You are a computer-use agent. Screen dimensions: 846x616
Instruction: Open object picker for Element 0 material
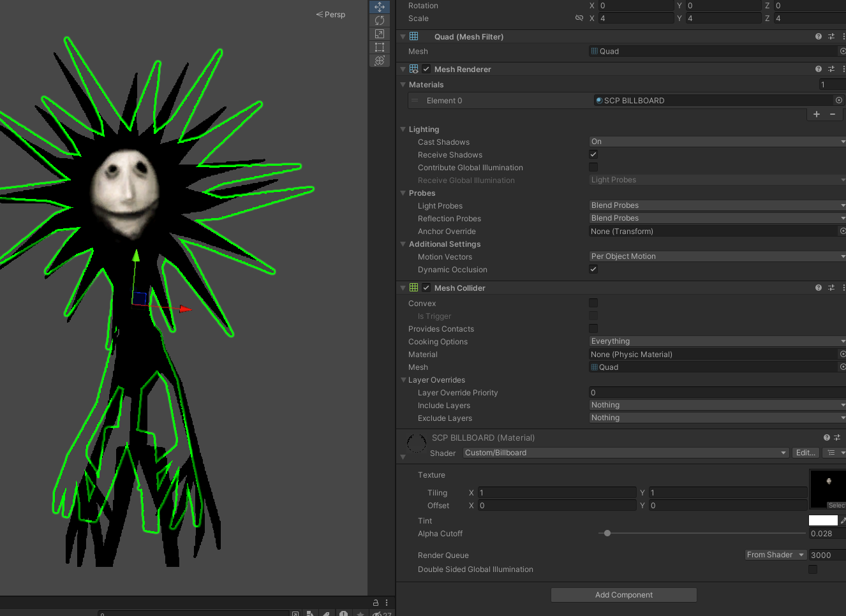[x=839, y=100]
